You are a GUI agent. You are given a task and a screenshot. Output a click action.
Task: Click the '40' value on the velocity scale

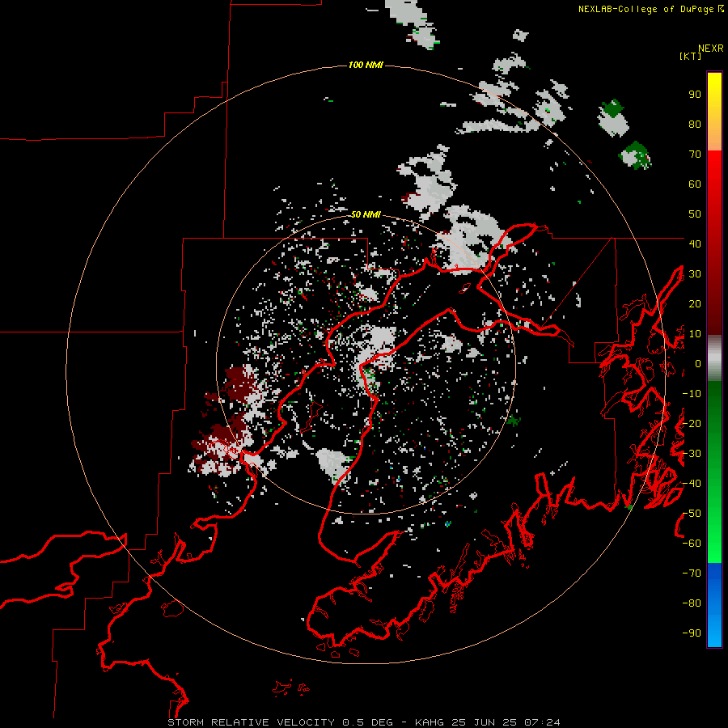tap(695, 243)
